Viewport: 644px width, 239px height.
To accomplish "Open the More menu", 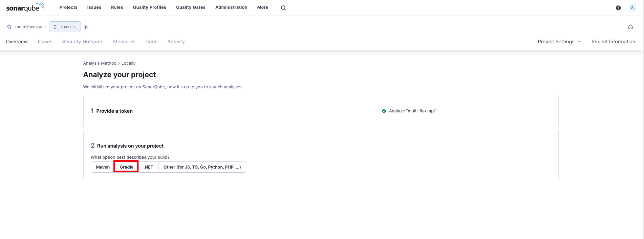I will [x=262, y=7].
